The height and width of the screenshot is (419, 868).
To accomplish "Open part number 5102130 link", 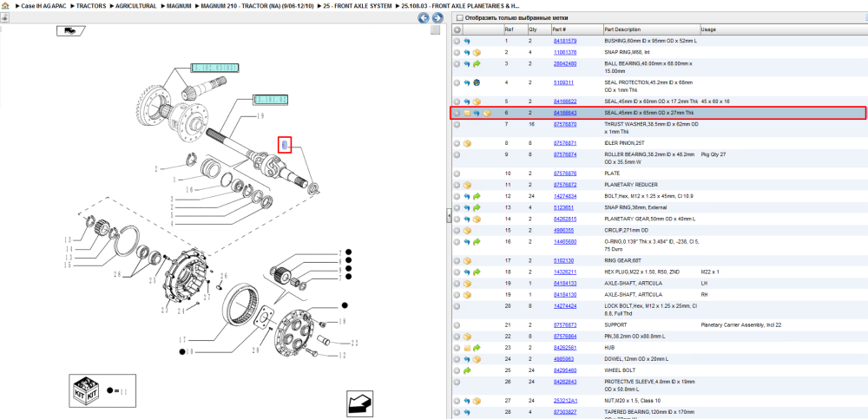I will point(563,261).
